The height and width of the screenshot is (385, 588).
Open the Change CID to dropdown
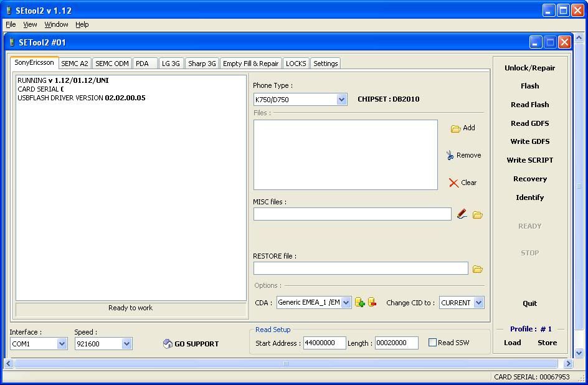point(479,303)
